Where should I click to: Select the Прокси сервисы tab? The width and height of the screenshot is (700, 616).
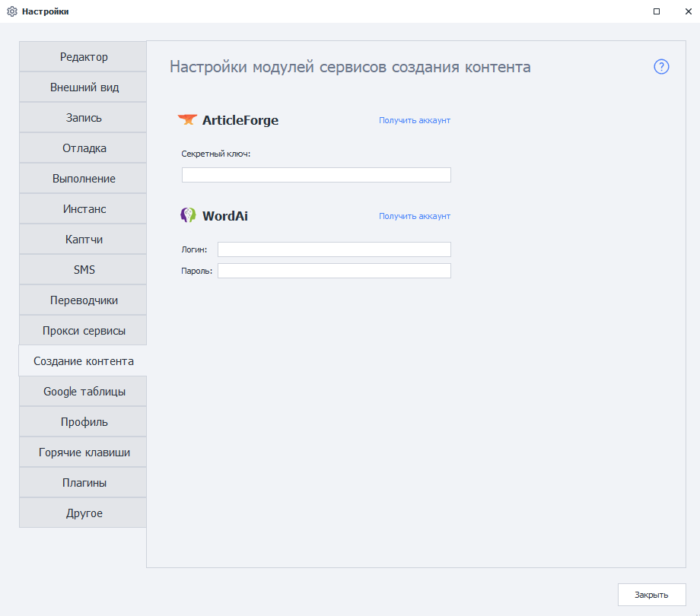click(x=84, y=331)
